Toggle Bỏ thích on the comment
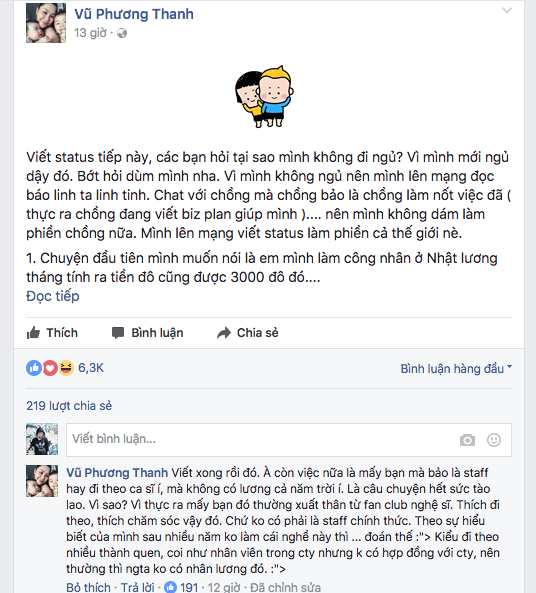Viewport: 536px width, 593px height. (x=88, y=587)
